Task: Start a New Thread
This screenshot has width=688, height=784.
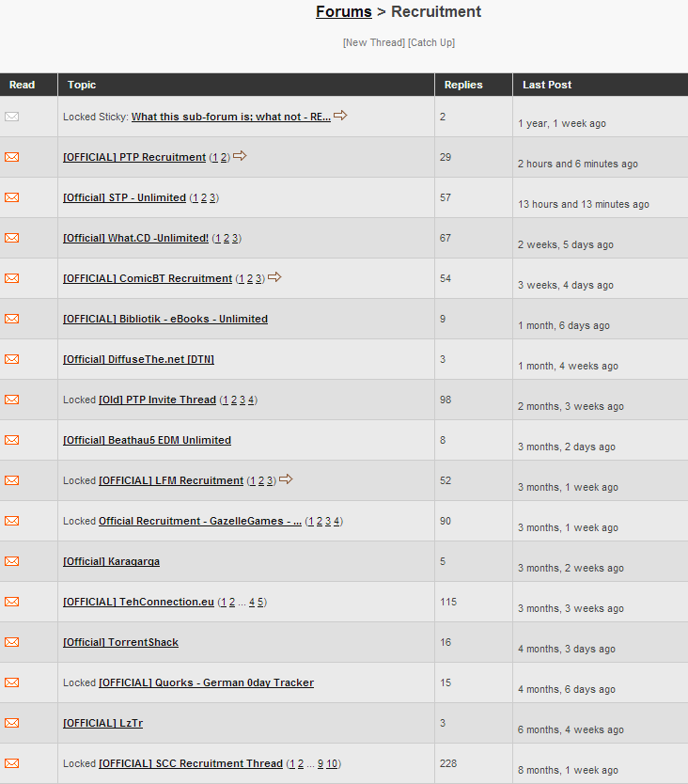Action: pyautogui.click(x=374, y=42)
